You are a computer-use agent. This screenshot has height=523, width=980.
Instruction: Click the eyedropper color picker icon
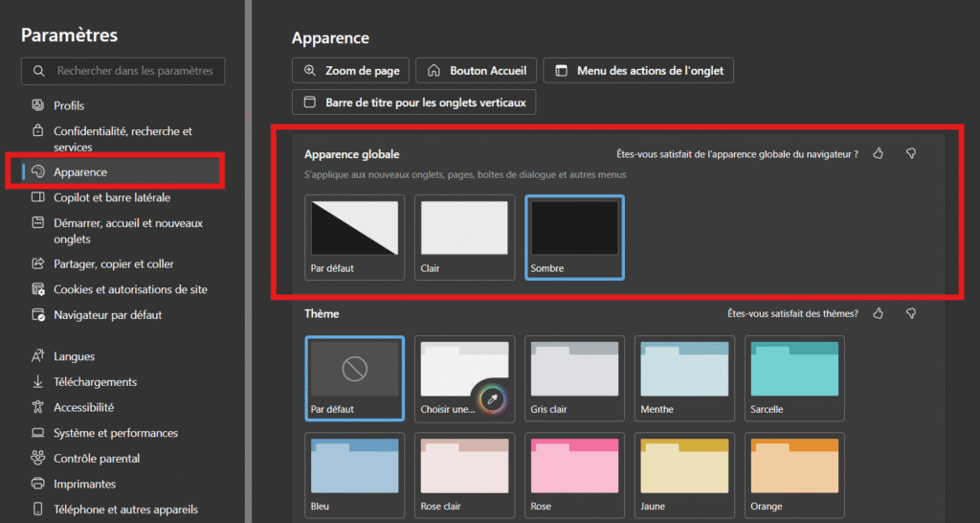pos(492,399)
